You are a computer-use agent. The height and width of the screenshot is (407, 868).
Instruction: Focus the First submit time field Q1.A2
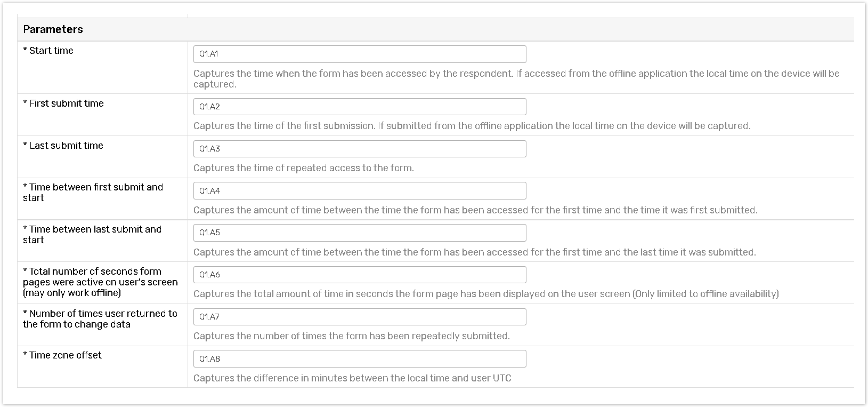[x=360, y=107]
